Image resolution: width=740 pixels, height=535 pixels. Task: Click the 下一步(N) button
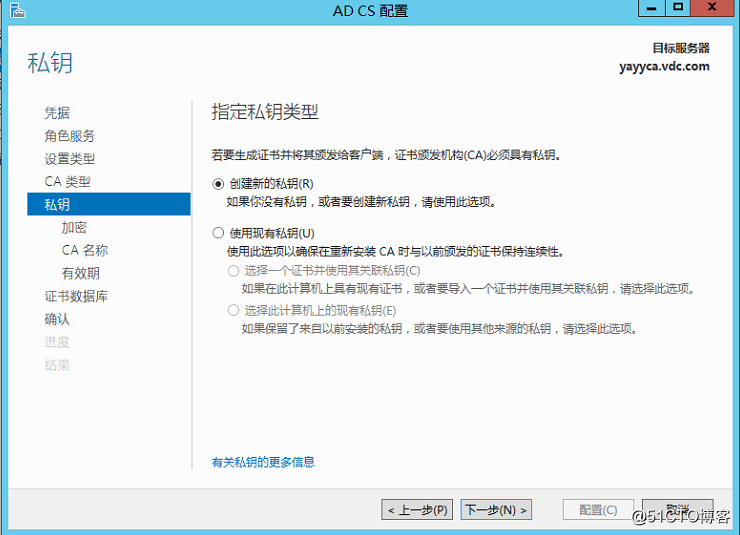[x=496, y=510]
